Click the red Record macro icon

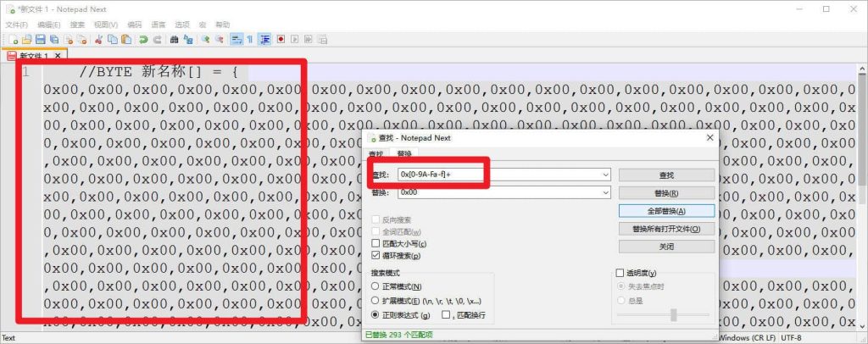[x=281, y=39]
